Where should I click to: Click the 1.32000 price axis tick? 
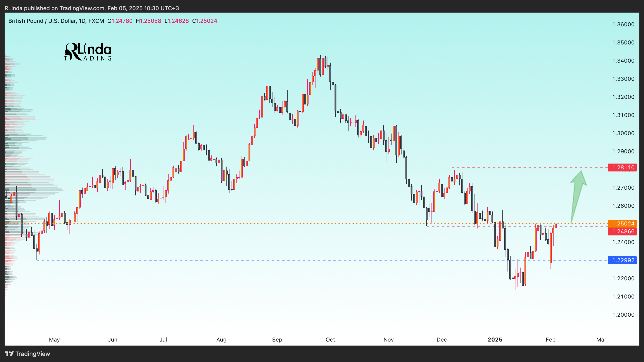[x=623, y=97]
